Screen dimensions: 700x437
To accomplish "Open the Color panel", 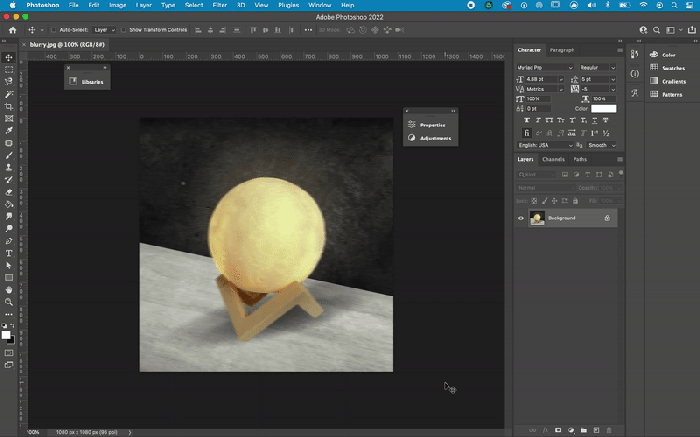I will pos(662,54).
